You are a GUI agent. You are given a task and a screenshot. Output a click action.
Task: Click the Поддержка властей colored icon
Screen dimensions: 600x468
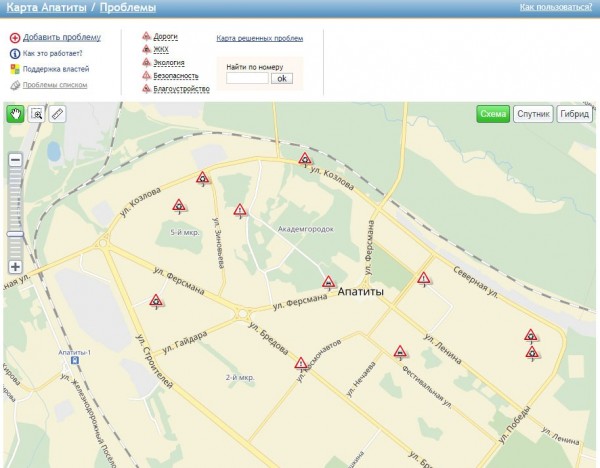15,69
